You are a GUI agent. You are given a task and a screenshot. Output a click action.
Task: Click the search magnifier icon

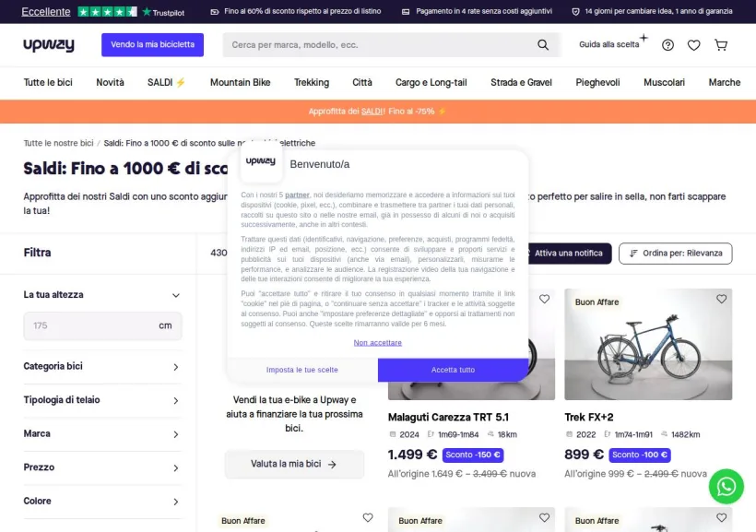click(x=543, y=45)
